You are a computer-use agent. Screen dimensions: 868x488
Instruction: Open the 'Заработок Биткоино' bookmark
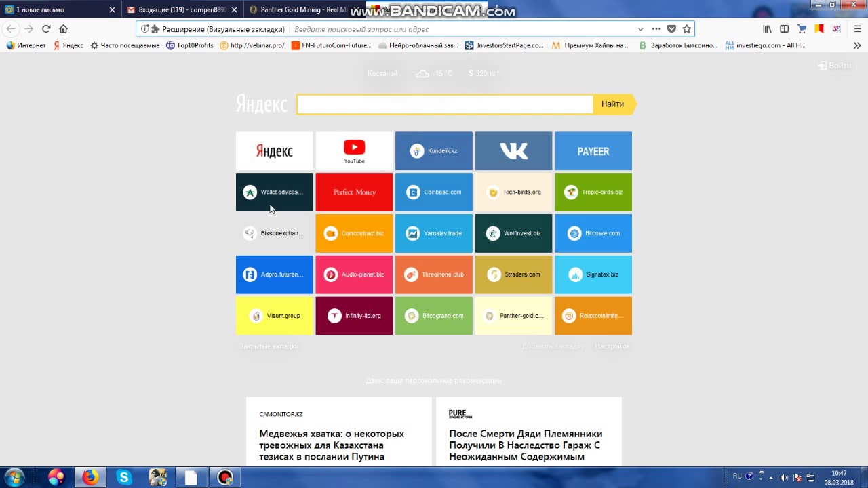click(x=677, y=45)
